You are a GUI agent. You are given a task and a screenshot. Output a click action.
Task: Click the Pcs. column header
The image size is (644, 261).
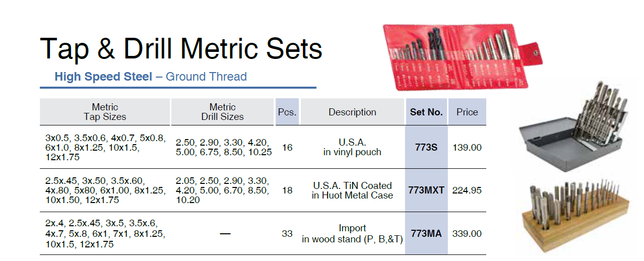[287, 112]
